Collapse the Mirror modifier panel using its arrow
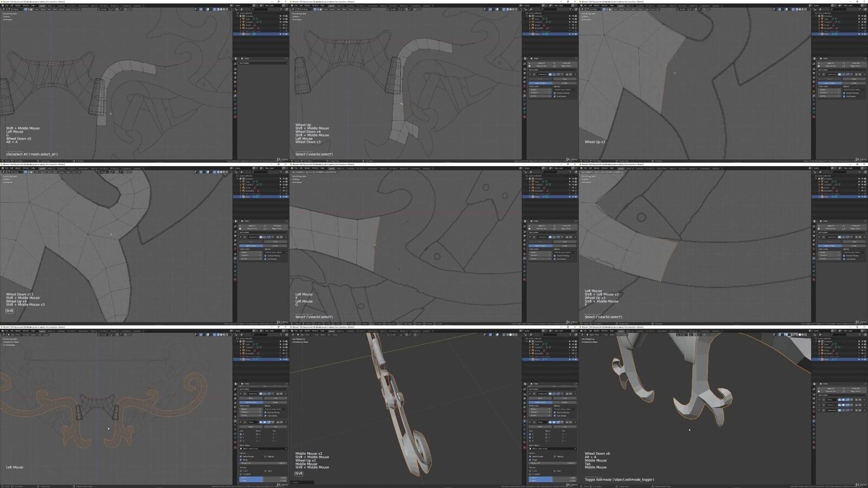 pyautogui.click(x=241, y=422)
